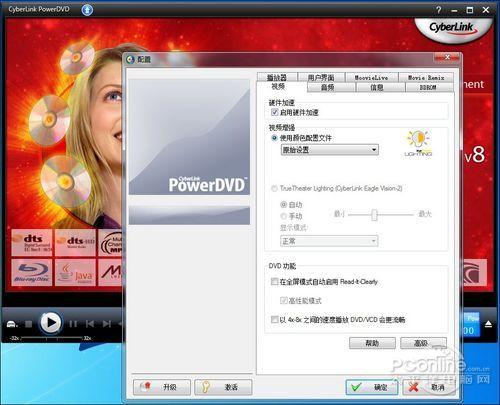The image size is (500, 405).
Task: Click the large Play button
Action: click(51, 323)
